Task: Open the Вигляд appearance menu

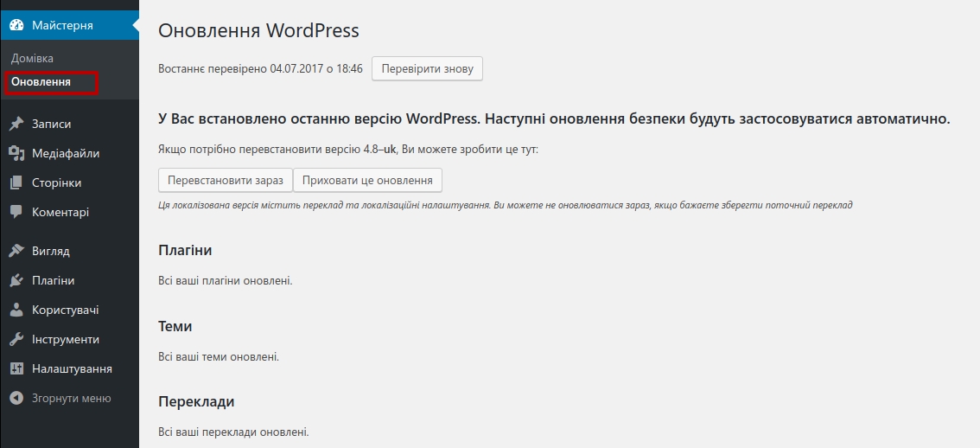Action: 69,251
